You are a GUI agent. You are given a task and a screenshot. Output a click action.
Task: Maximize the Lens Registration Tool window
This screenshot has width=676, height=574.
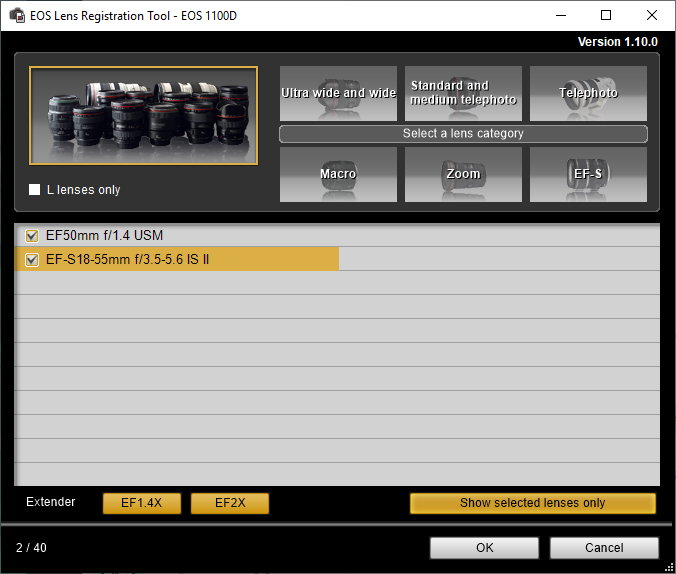tap(606, 16)
